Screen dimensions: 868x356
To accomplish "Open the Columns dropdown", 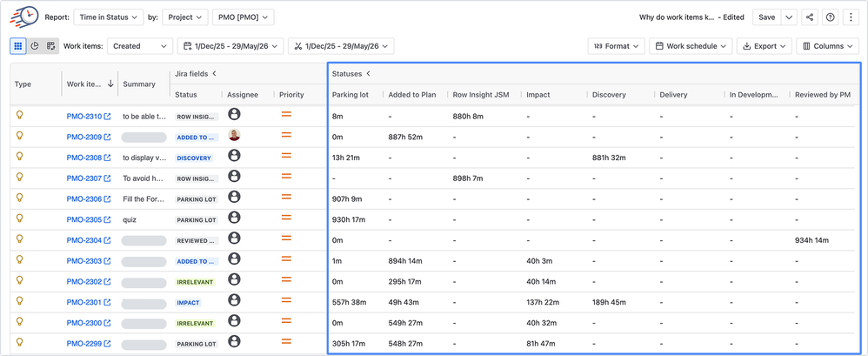I will point(828,46).
